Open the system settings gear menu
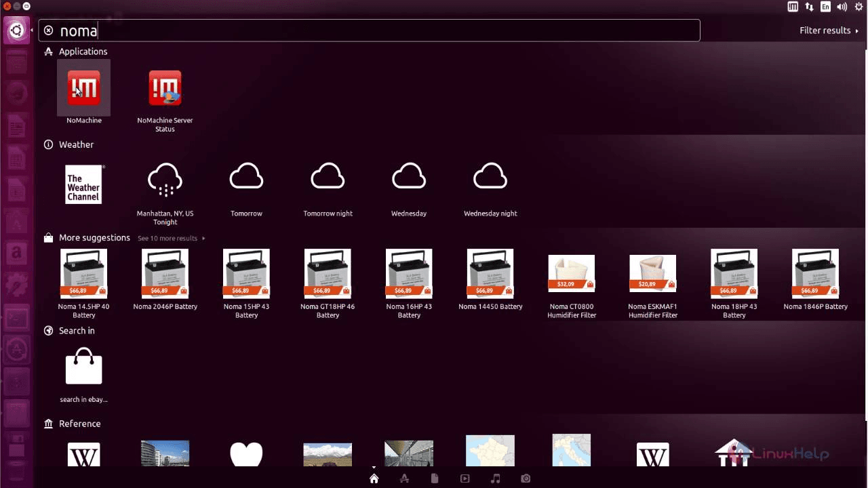 point(859,7)
